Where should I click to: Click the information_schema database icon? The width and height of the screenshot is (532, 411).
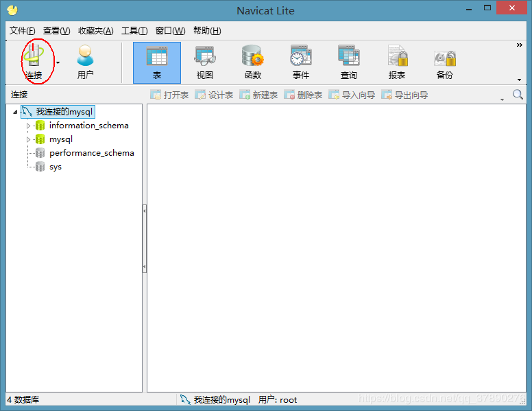coord(40,126)
